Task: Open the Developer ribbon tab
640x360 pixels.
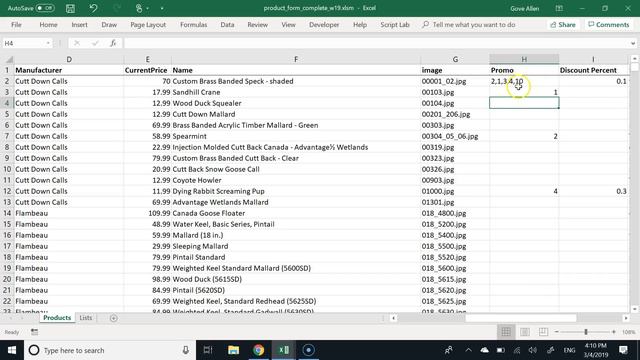Action: coord(324,25)
